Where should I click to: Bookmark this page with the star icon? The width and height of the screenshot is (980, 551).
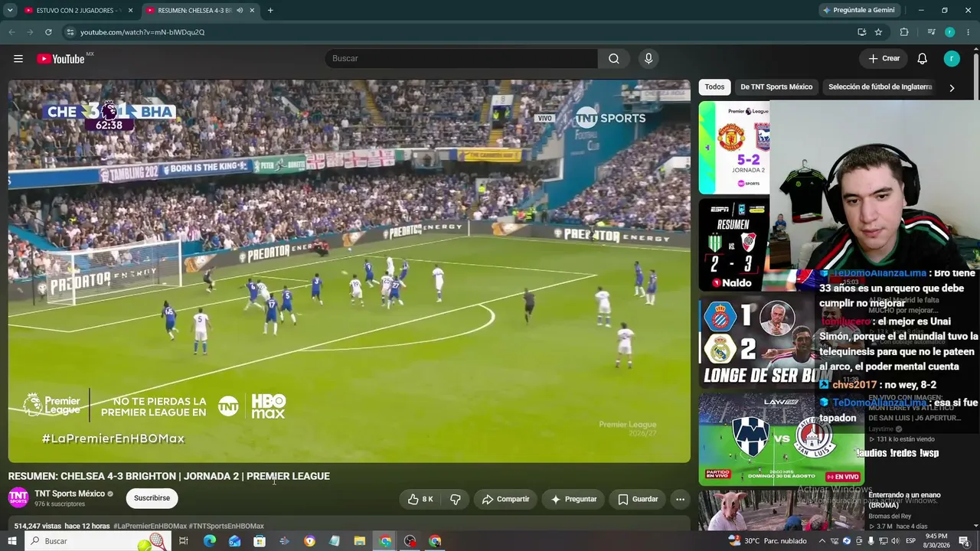click(x=878, y=32)
